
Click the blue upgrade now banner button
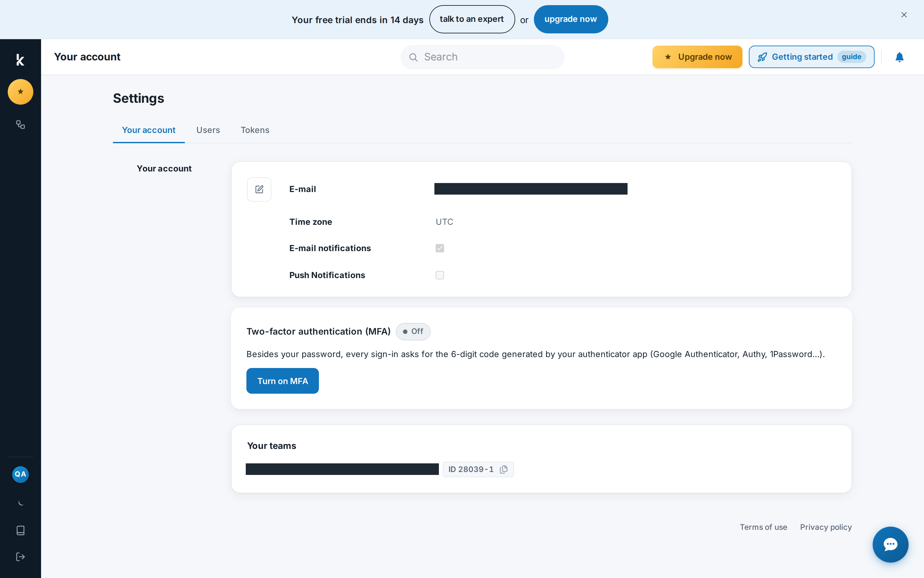(x=571, y=19)
